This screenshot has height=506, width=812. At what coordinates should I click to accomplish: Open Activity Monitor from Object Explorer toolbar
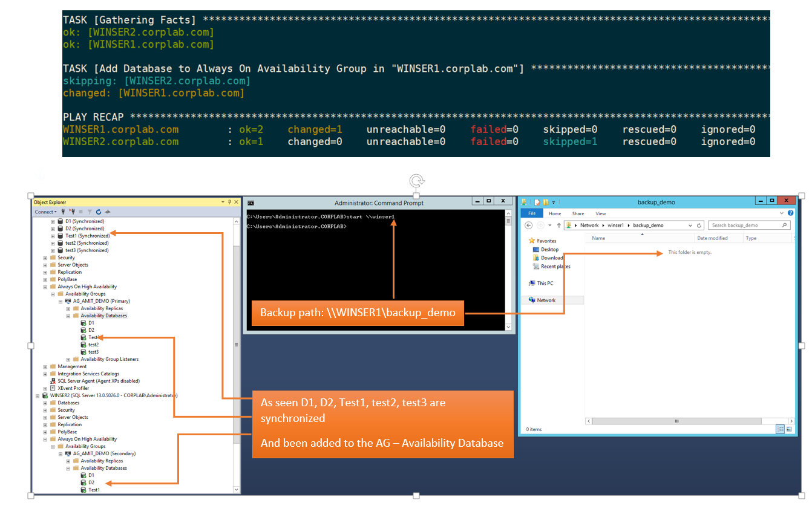tap(108, 212)
